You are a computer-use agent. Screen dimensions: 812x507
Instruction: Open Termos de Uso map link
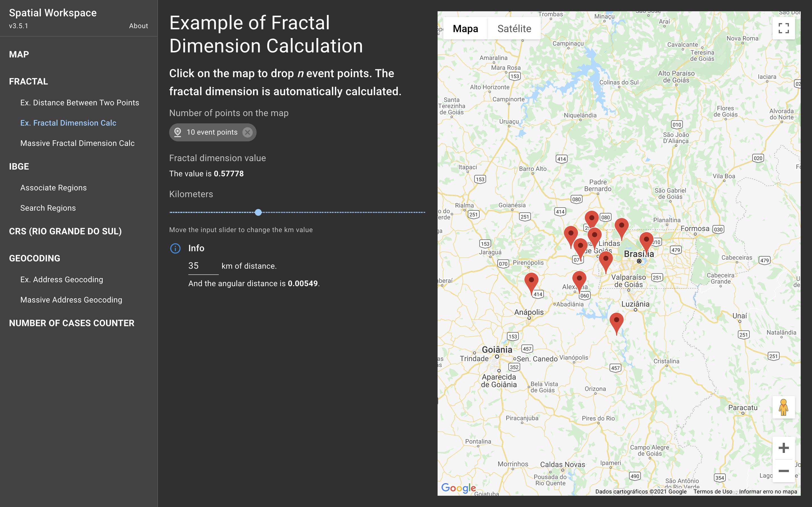[712, 492]
